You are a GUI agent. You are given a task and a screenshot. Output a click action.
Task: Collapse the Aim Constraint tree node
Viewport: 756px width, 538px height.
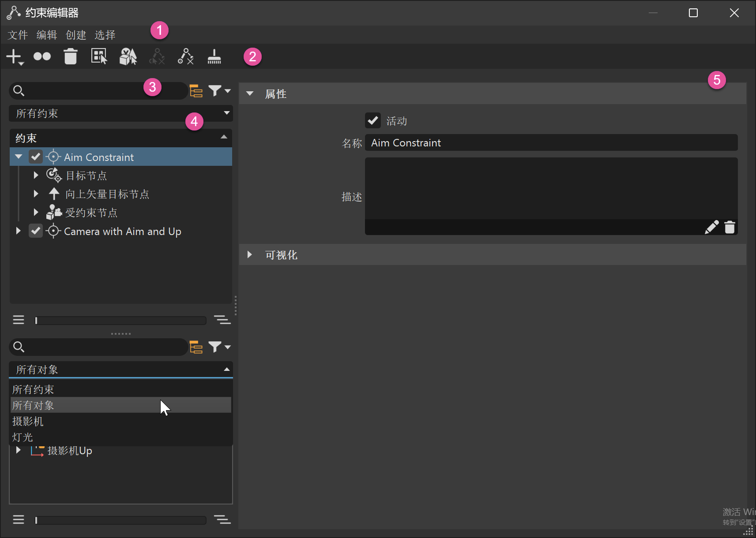coord(19,157)
